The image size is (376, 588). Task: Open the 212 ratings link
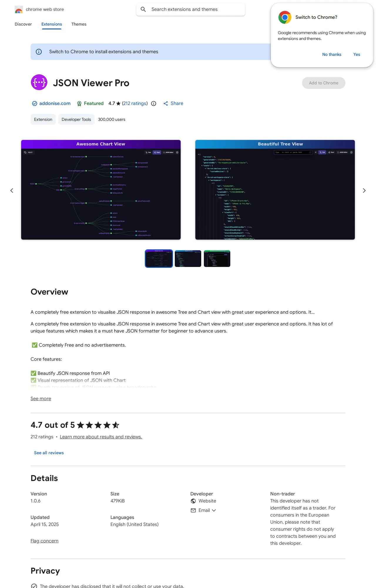click(135, 103)
